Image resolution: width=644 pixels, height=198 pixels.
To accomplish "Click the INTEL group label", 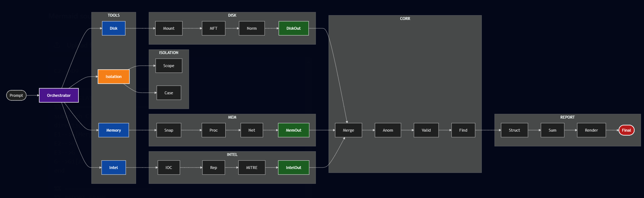I will pyautogui.click(x=232, y=154).
